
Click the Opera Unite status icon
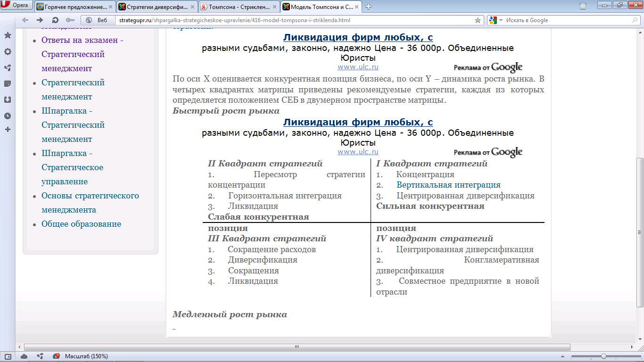(x=40, y=356)
